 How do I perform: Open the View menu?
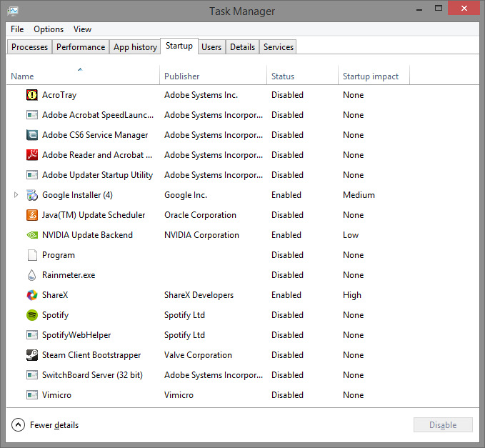pyautogui.click(x=82, y=29)
